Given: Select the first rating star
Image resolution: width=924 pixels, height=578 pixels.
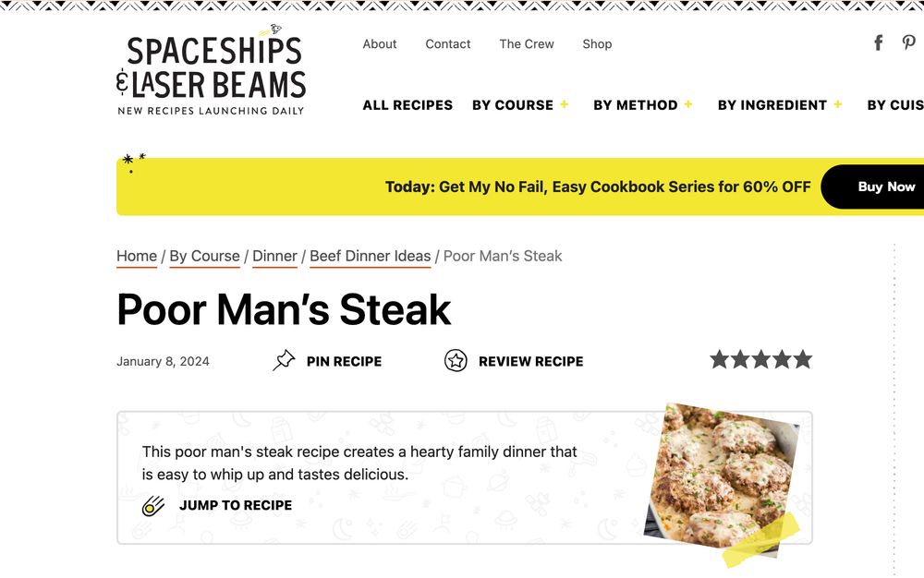Looking at the screenshot, I should click(x=717, y=359).
